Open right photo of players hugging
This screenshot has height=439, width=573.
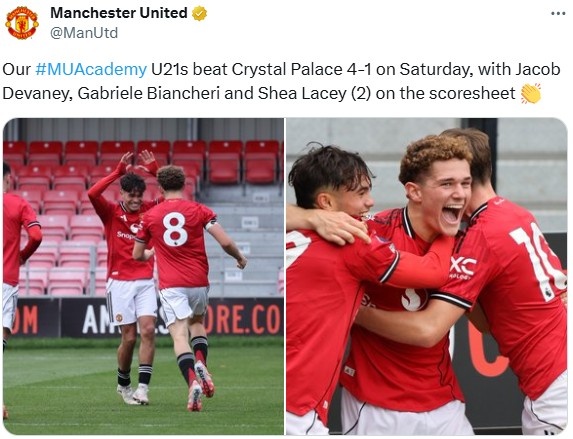[426, 276]
